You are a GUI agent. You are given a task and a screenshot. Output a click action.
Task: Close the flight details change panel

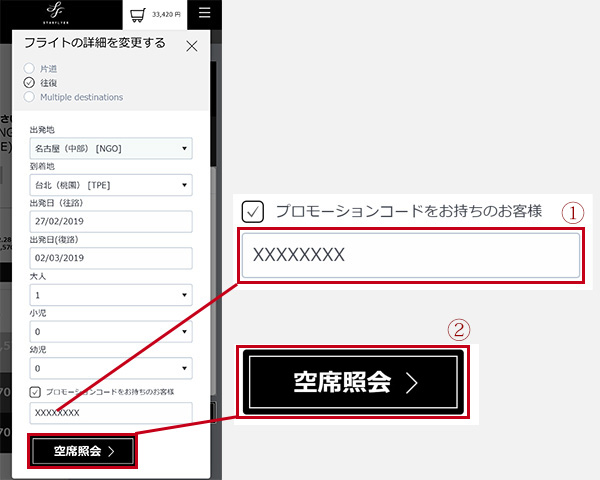tap(192, 45)
